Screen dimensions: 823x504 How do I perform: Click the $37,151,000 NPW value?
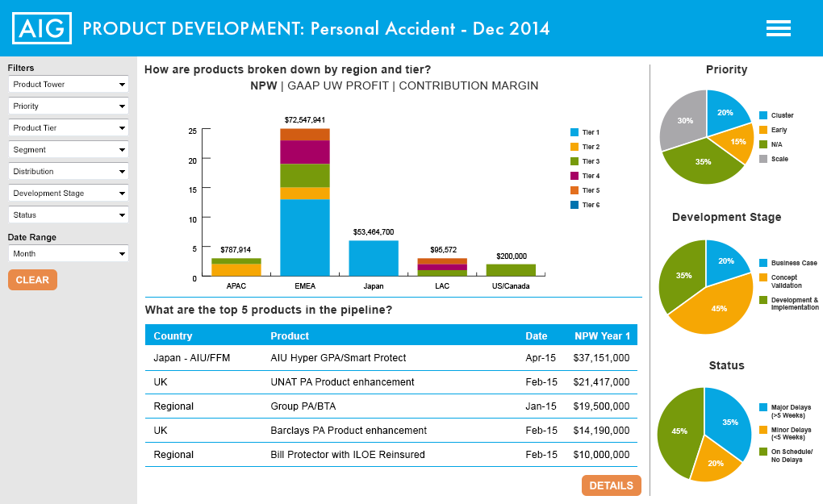click(601, 358)
